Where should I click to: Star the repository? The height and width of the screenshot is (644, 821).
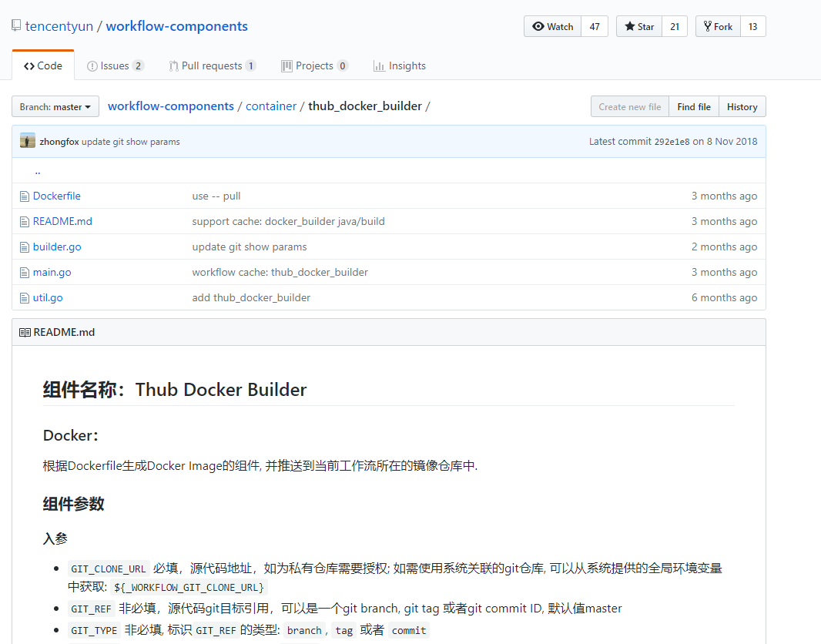pyautogui.click(x=639, y=27)
